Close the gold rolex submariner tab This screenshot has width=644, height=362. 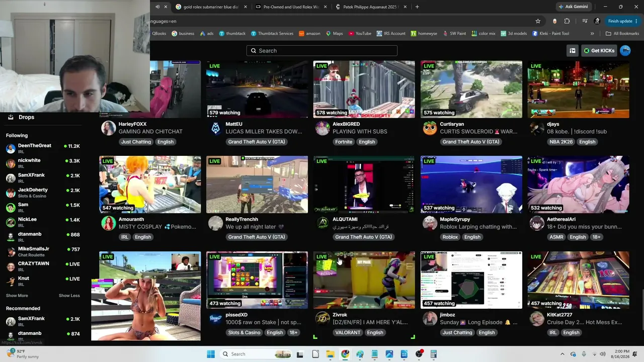click(x=246, y=7)
